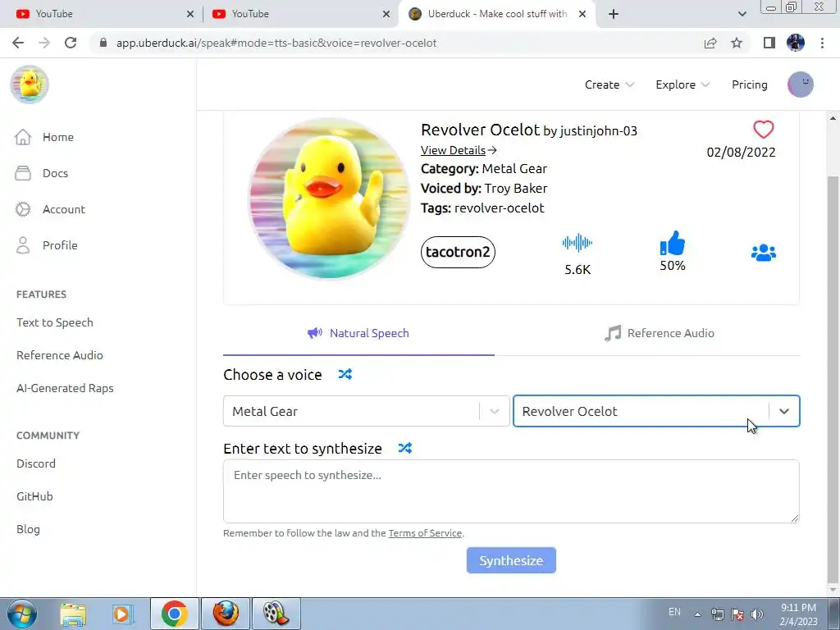Close the first YouTube browser tab
The width and height of the screenshot is (840, 630).
pyautogui.click(x=190, y=14)
